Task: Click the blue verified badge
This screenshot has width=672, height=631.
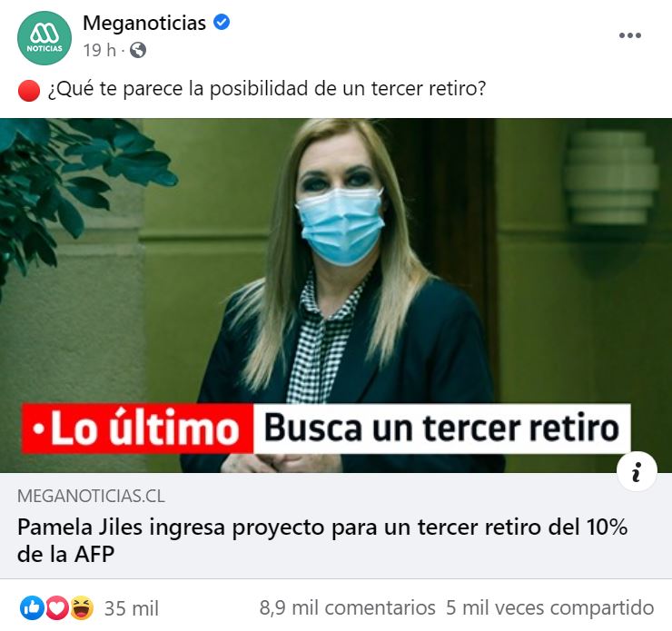Action: tap(222, 22)
